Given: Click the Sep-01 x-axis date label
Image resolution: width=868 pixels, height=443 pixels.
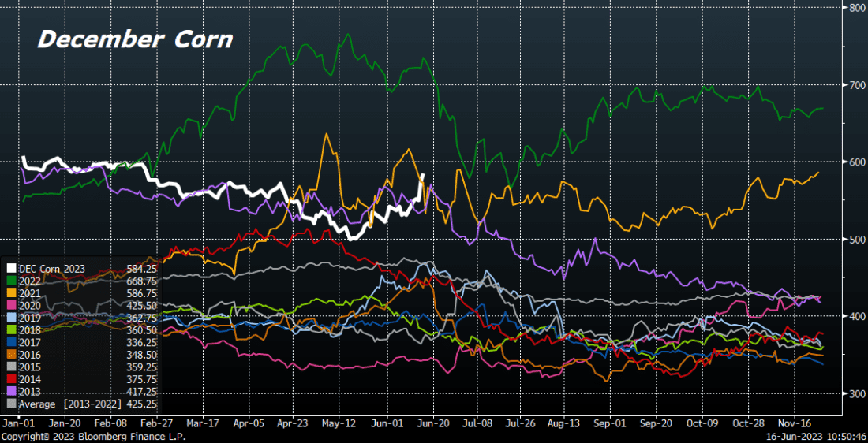Looking at the screenshot, I should point(609,423).
